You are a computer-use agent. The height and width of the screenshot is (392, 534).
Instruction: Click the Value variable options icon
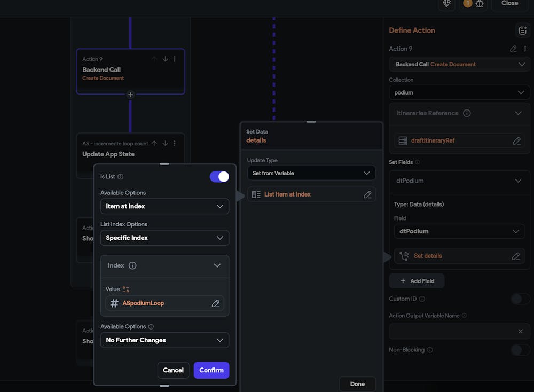click(126, 289)
